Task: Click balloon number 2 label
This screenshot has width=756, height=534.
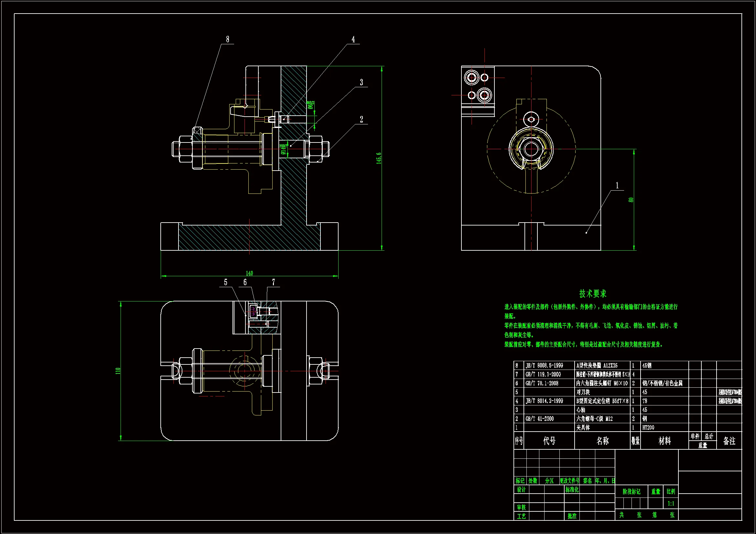Action: click(361, 120)
